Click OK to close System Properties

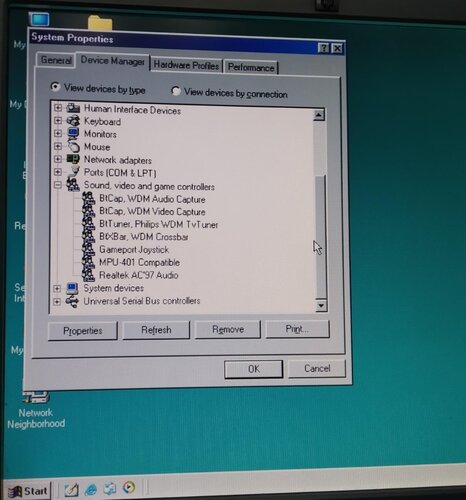(x=254, y=369)
